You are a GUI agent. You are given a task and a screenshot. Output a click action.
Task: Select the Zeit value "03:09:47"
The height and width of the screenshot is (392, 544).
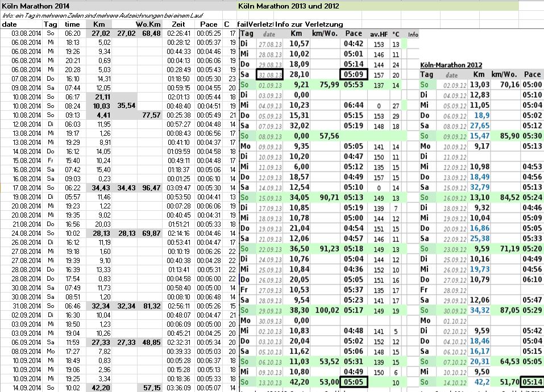click(178, 187)
